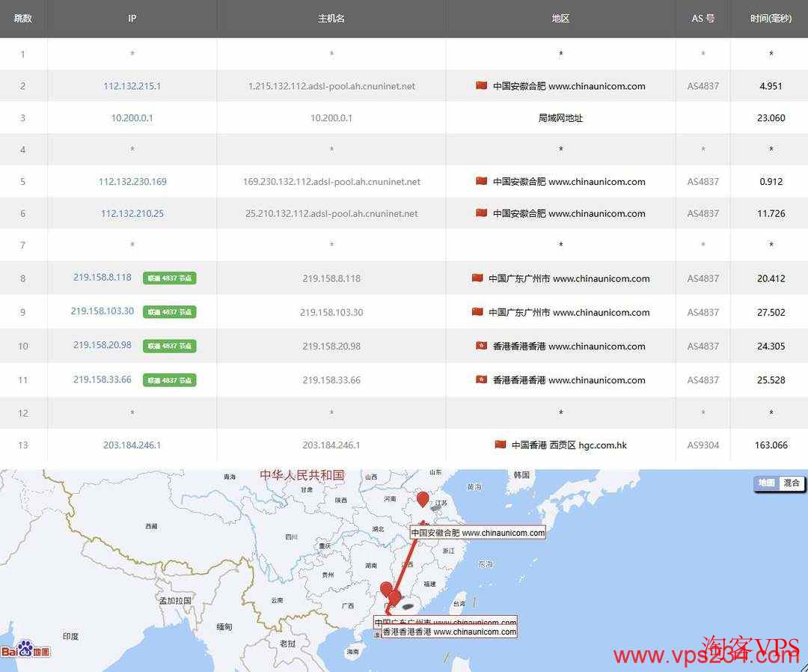
Task: Click green 4837 node badge for 219.158.33.66
Action: tap(170, 380)
